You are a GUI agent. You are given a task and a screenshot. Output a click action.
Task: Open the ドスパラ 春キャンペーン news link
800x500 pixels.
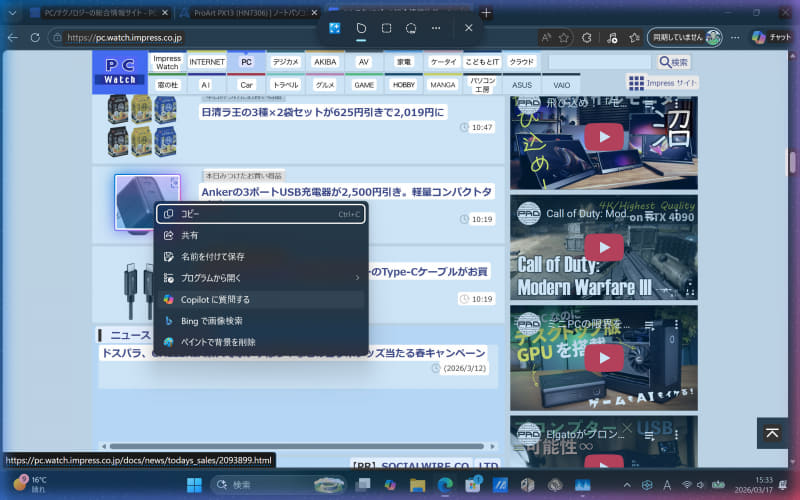[x=293, y=353]
